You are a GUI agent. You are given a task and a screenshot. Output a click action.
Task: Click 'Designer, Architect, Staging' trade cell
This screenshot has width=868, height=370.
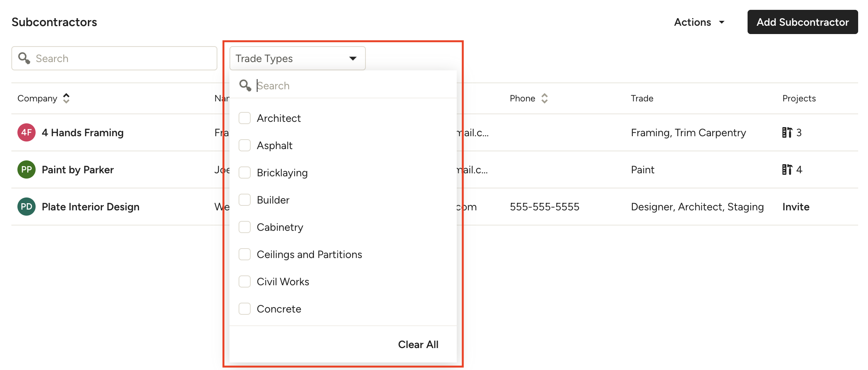coord(697,207)
